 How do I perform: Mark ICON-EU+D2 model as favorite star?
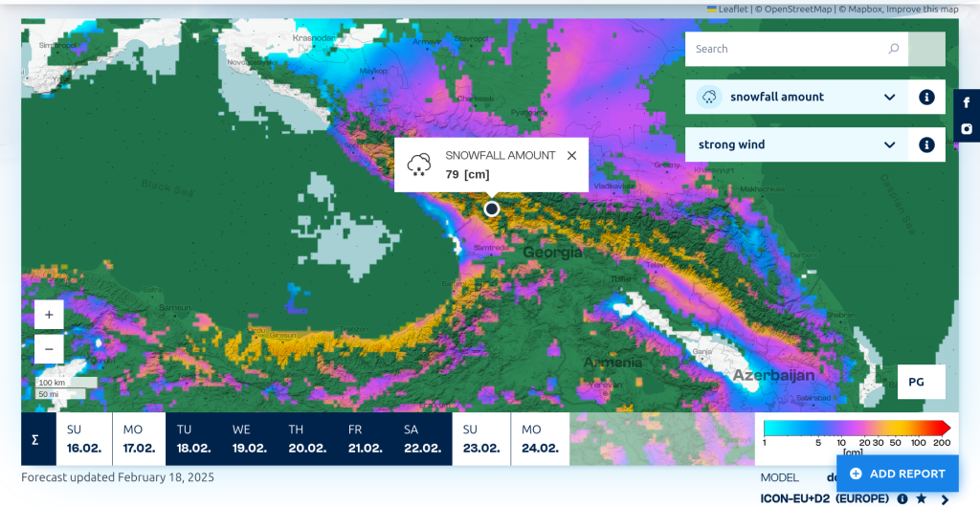[922, 499]
